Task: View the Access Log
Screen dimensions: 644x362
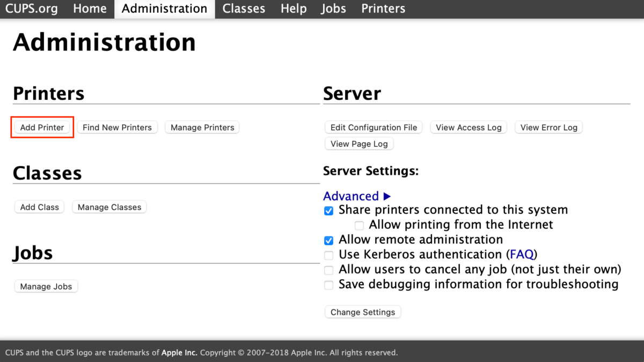Action: [x=469, y=128]
